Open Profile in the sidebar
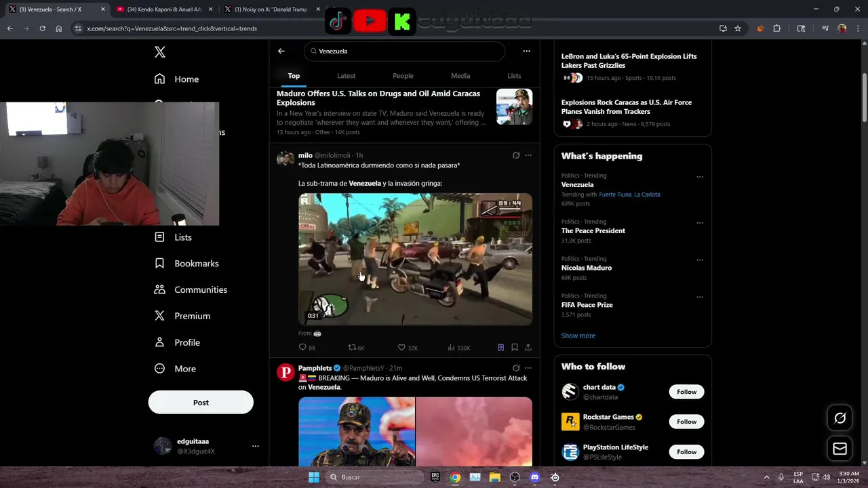 click(177, 342)
